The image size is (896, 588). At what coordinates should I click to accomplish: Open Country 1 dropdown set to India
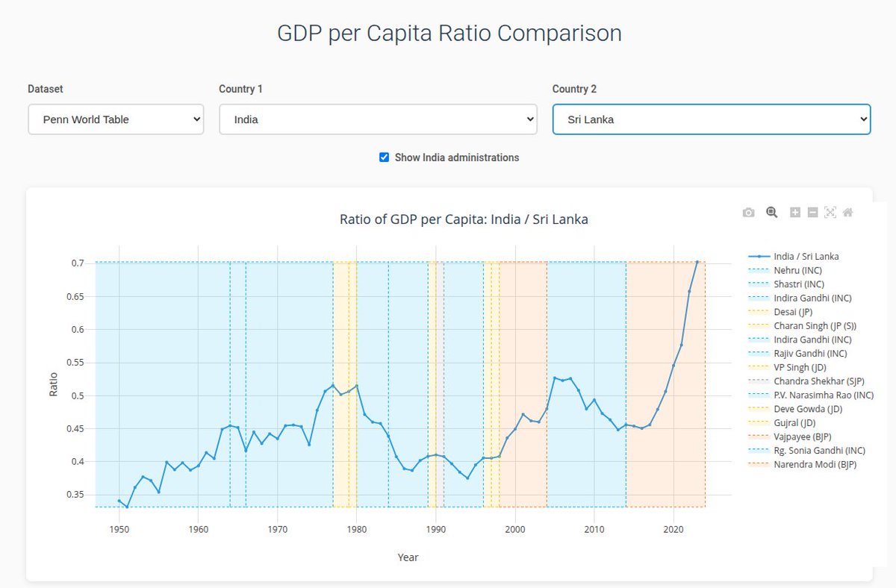[x=378, y=119]
